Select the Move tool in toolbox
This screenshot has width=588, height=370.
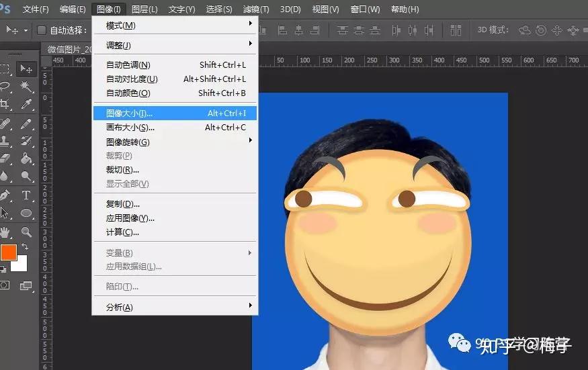click(26, 69)
